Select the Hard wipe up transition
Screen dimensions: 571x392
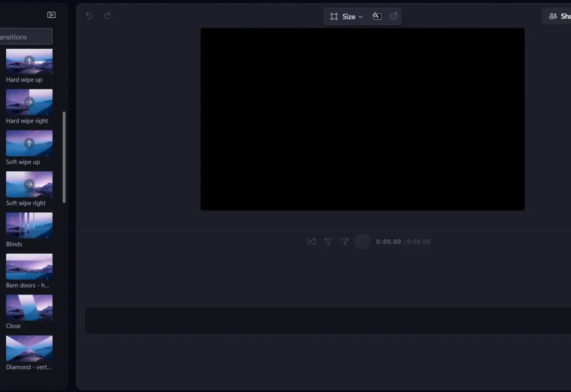[29, 62]
